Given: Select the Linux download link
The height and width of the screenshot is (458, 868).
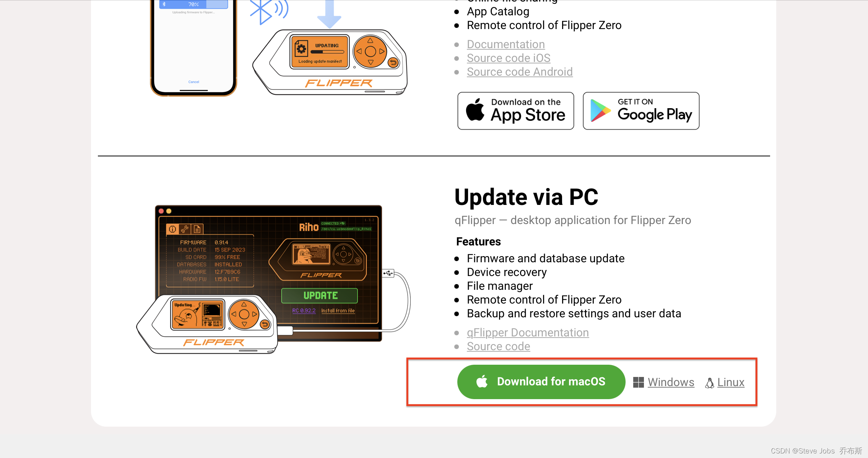Looking at the screenshot, I should pyautogui.click(x=731, y=382).
